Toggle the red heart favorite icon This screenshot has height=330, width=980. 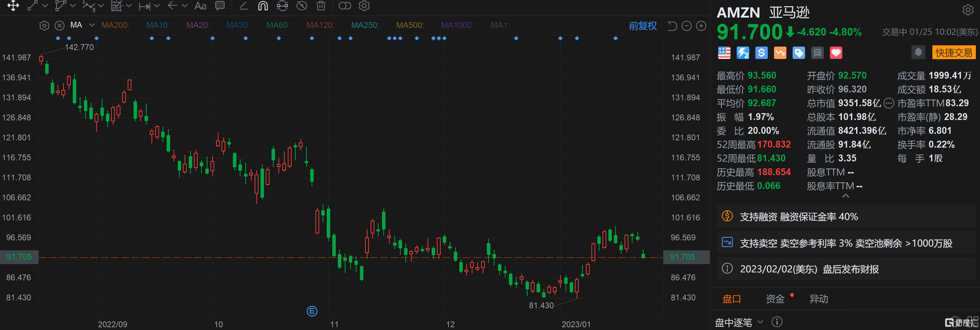[836, 53]
